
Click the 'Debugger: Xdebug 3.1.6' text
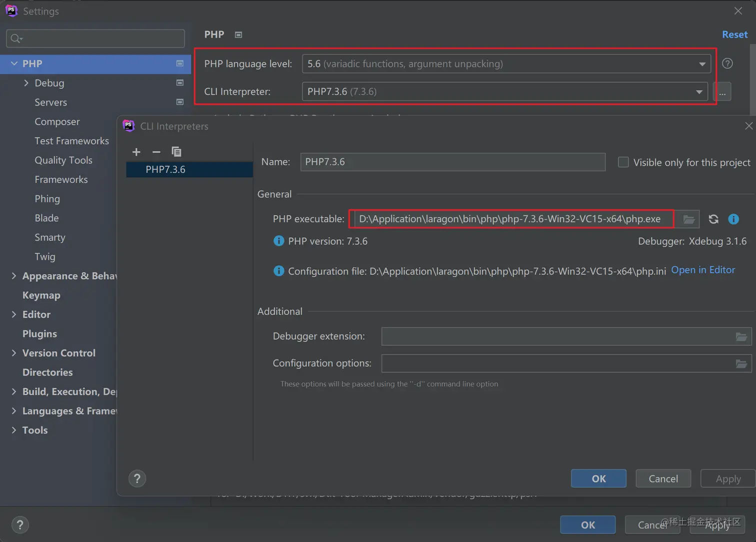tap(692, 241)
